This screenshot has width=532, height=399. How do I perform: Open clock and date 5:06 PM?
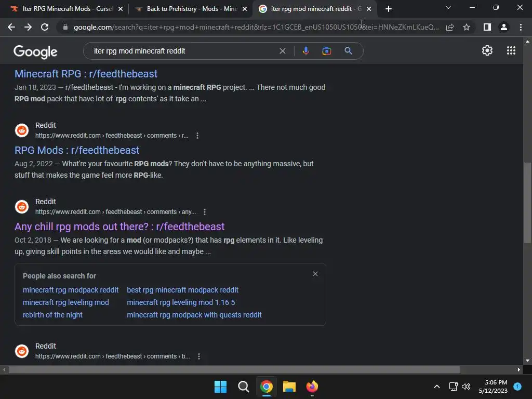click(x=493, y=387)
